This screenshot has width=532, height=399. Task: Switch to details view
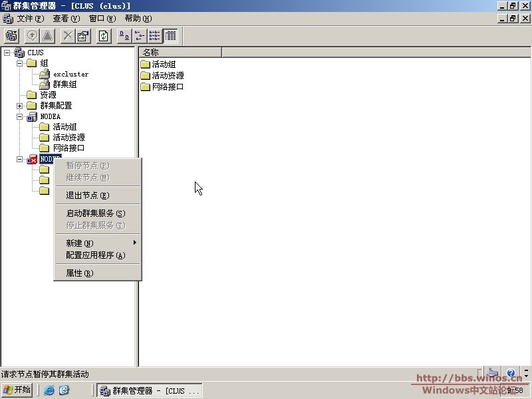[x=170, y=36]
